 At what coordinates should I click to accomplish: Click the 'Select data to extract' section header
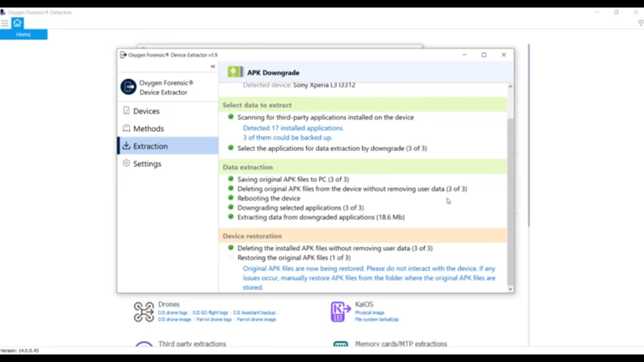click(363, 105)
